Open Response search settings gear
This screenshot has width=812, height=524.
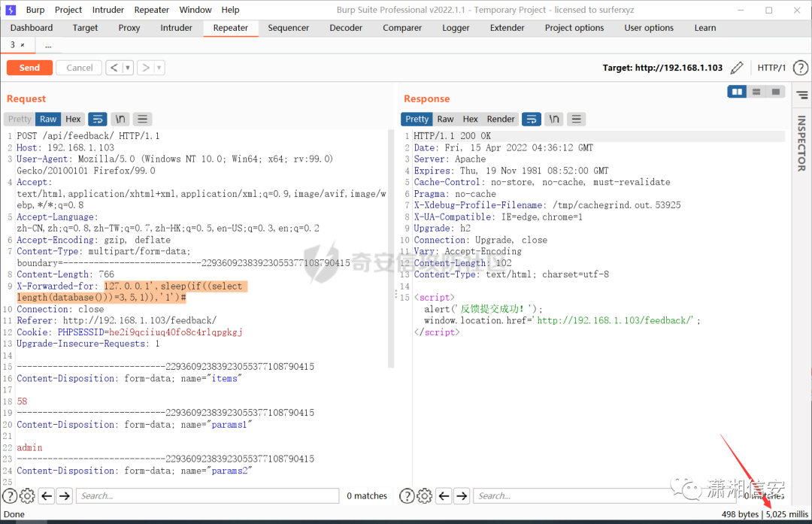(x=424, y=495)
